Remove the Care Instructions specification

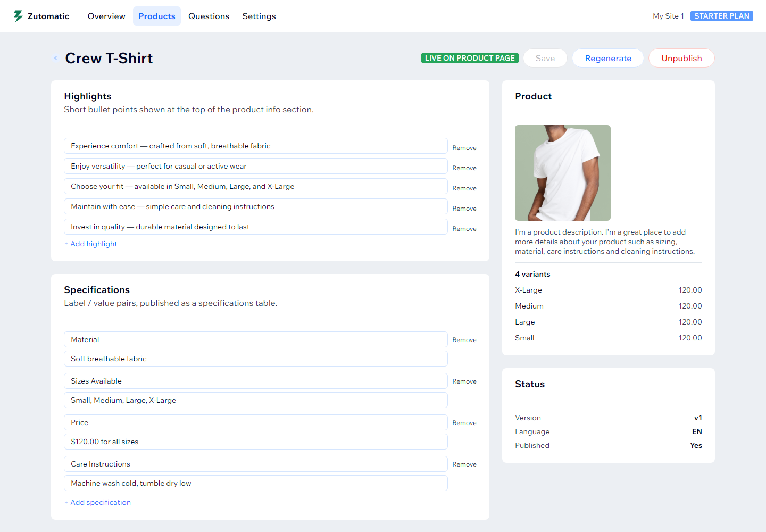click(464, 464)
